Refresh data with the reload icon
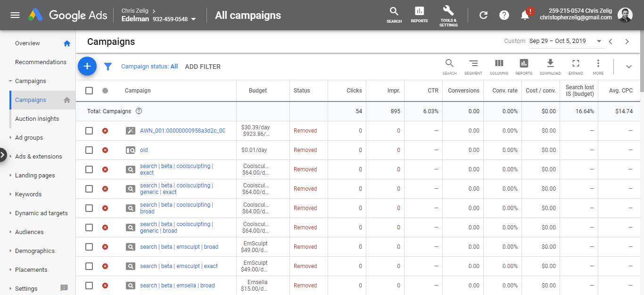The image size is (644, 295). [483, 15]
